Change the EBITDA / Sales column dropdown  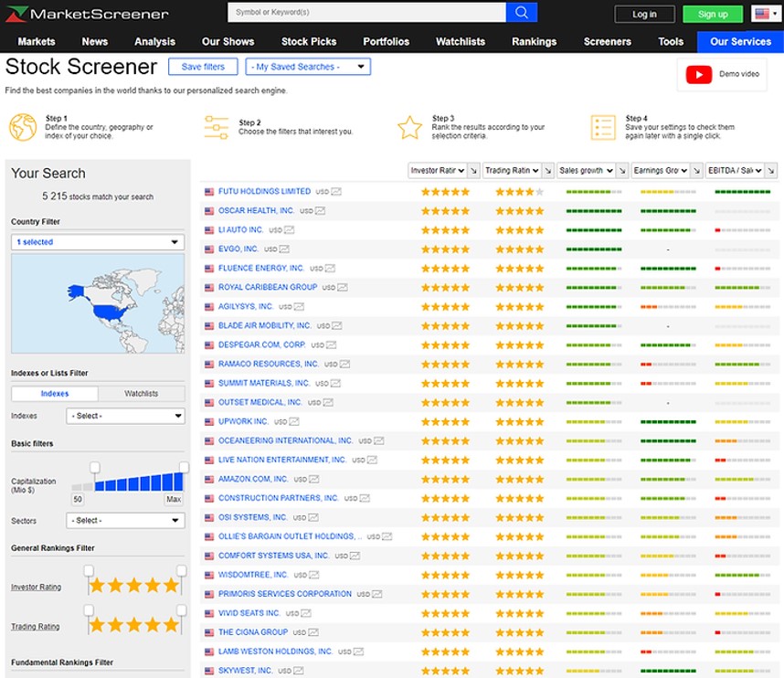pos(735,171)
